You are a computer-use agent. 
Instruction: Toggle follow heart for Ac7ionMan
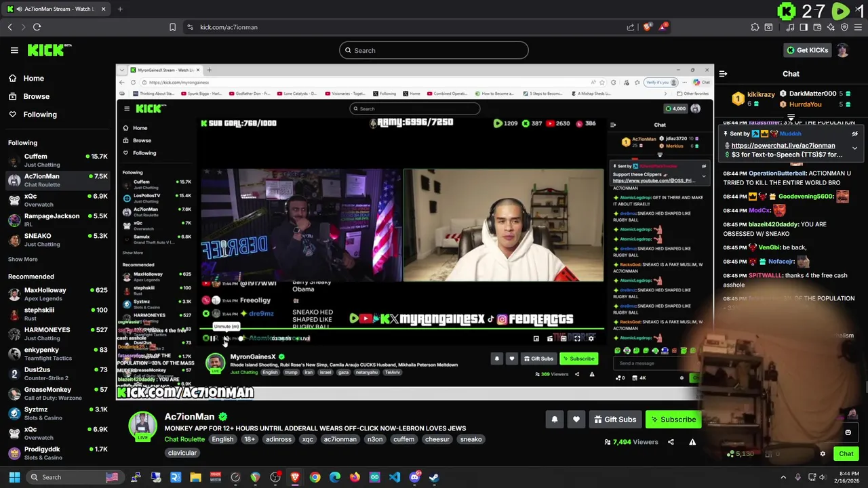point(576,420)
